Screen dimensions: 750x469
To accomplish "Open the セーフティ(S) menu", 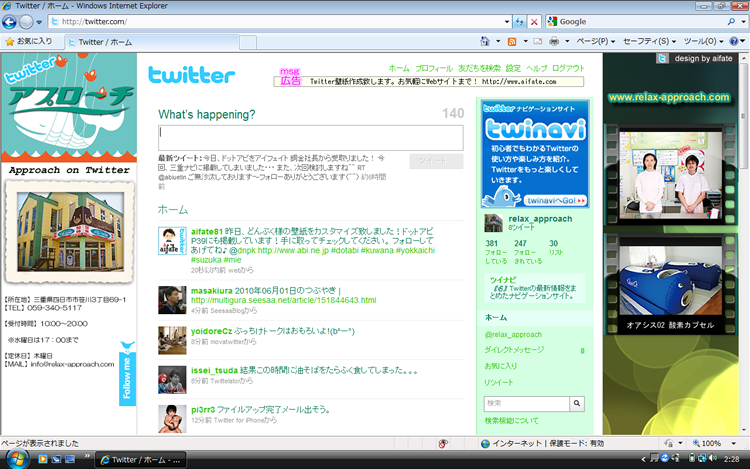I will 650,42.
